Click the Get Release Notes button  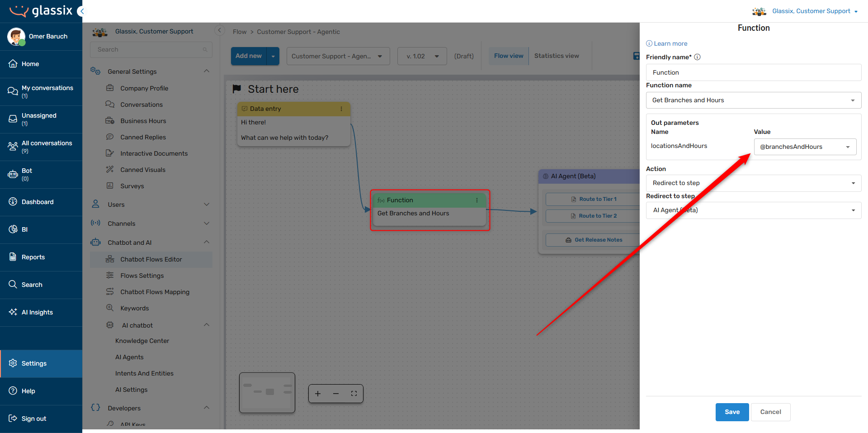[594, 240]
